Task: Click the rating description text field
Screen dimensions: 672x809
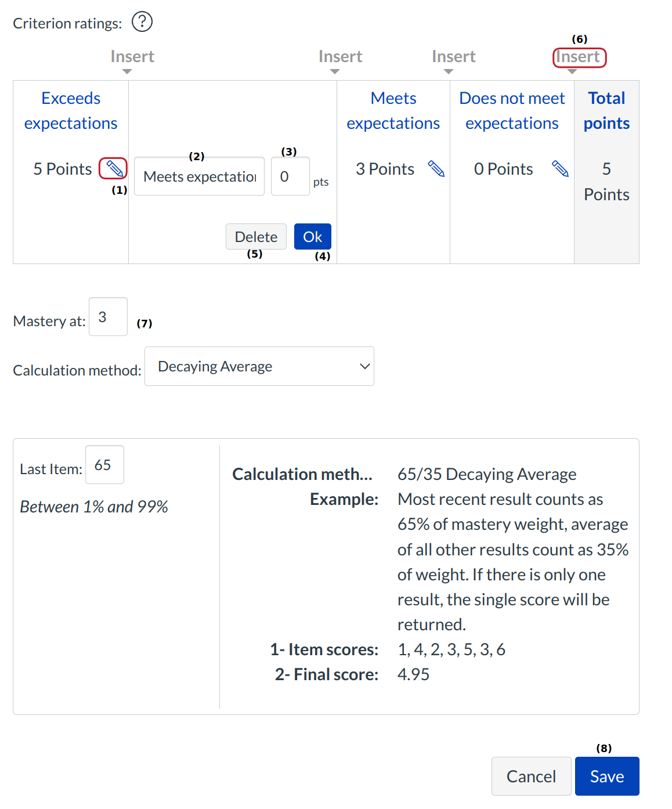Action: (199, 176)
